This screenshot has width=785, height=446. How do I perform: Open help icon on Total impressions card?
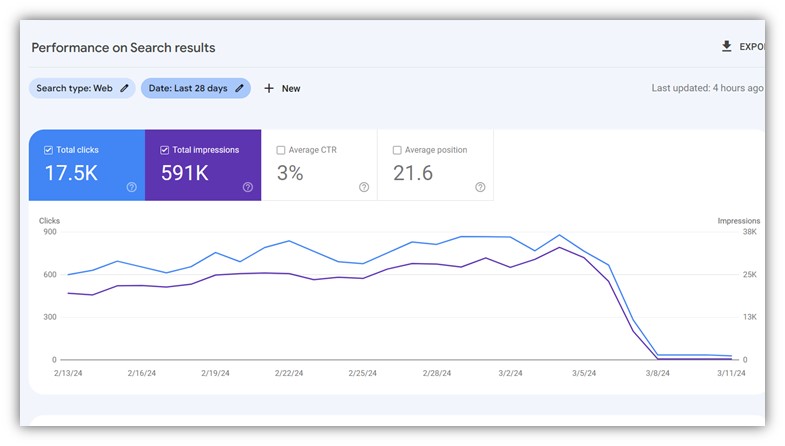pos(248,187)
